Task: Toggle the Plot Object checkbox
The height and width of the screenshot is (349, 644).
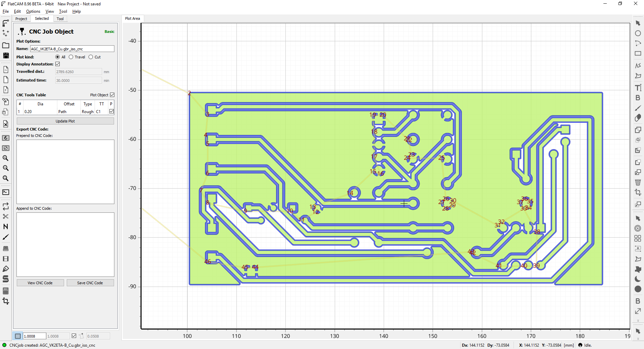Action: pos(112,95)
